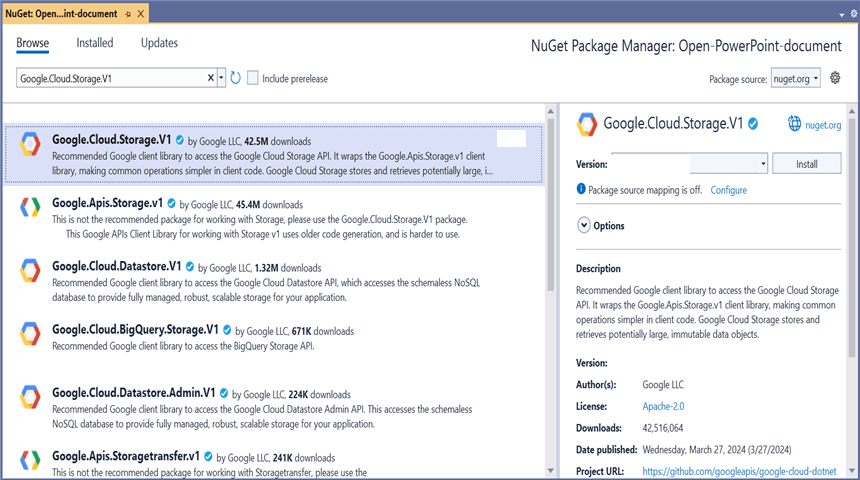
Task: Click the Install button
Action: tap(806, 163)
